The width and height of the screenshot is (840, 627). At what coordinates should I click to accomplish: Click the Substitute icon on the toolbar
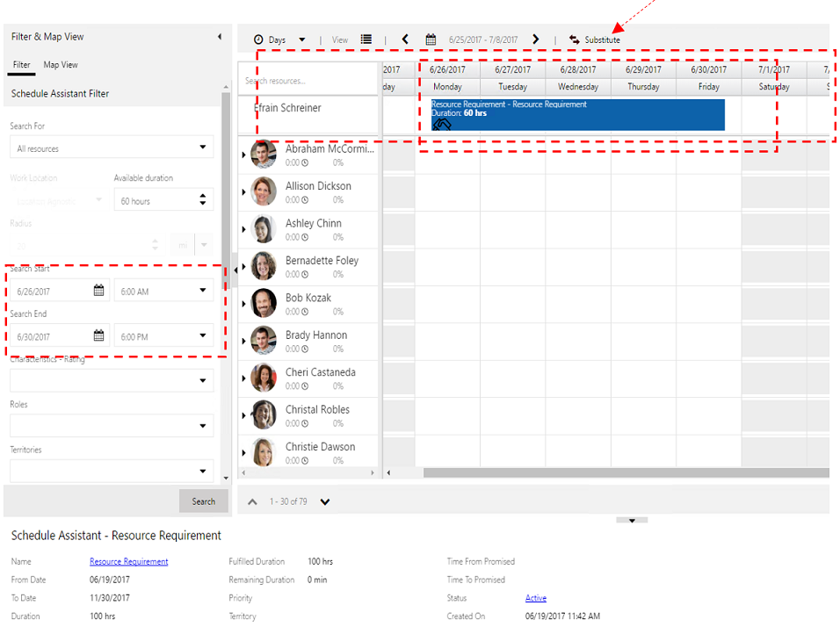pos(576,40)
